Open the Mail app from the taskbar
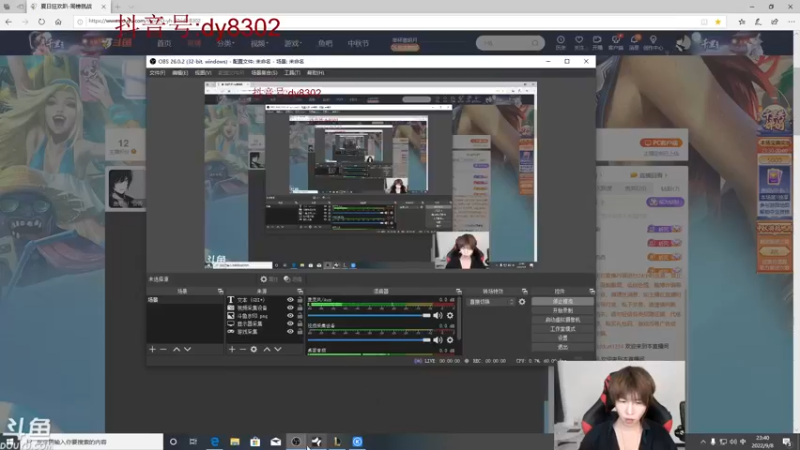Screen dimensions: 800x450 [x=276, y=442]
